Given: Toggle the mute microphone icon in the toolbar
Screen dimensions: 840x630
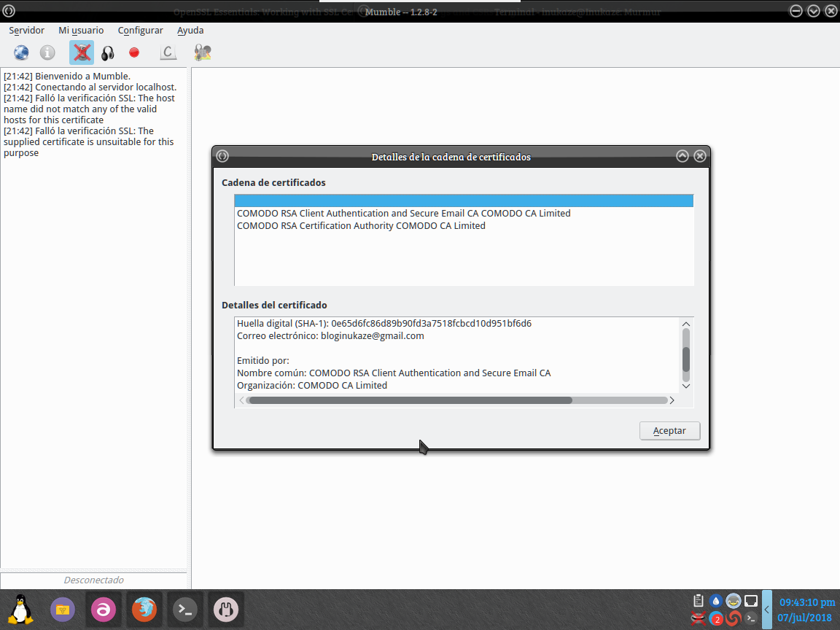Looking at the screenshot, I should [82, 52].
